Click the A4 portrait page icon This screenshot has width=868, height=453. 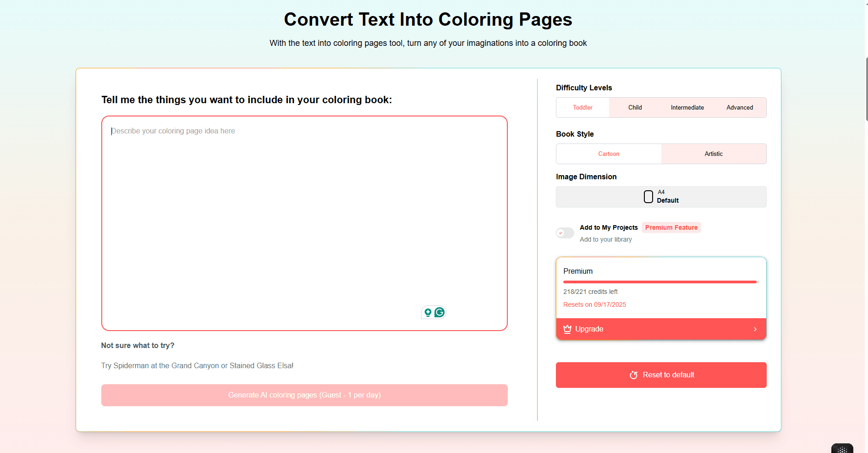[648, 196]
